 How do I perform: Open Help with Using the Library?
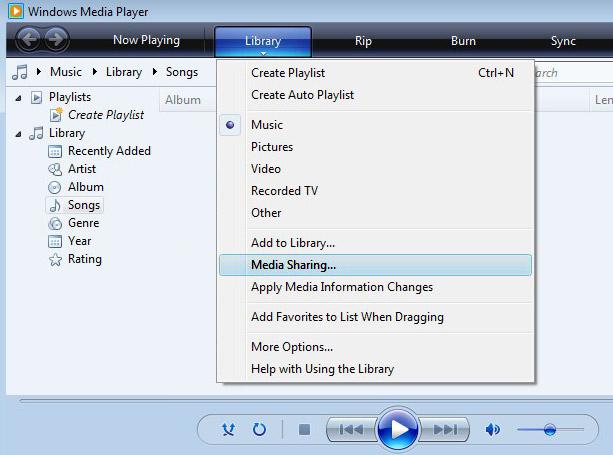375,369
